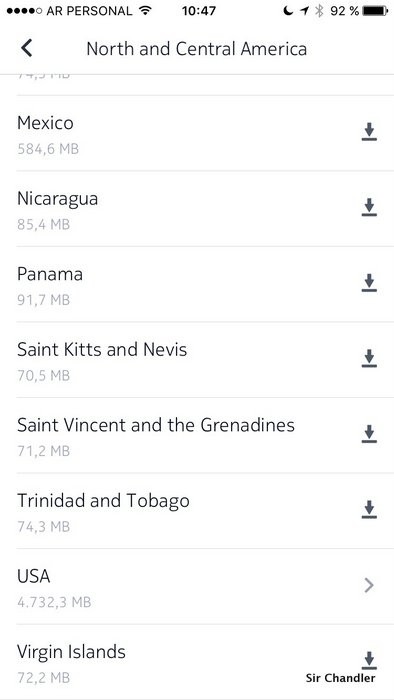The image size is (394, 700).
Task: Tap the Nicaragua country name
Action: point(58,199)
